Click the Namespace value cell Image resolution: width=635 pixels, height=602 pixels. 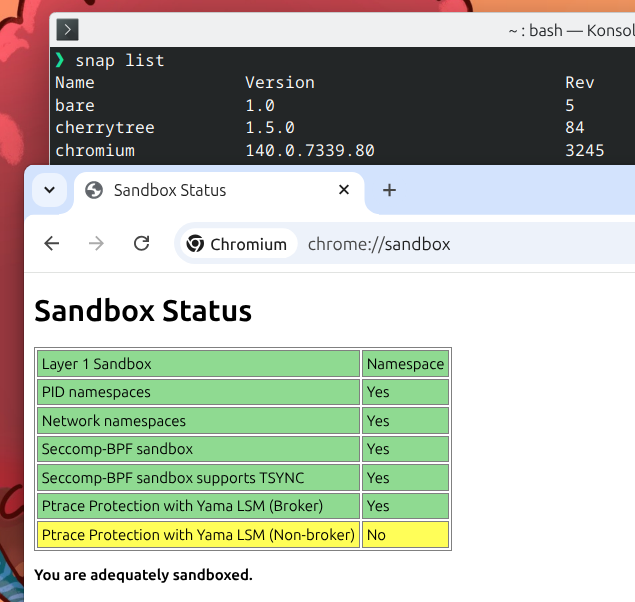tap(405, 364)
